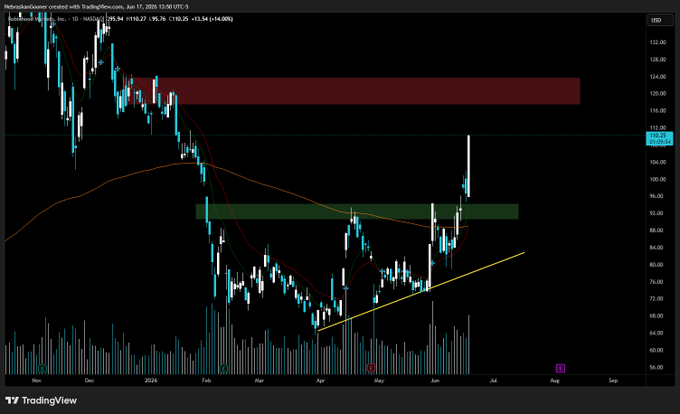Select the yellow ascending trendline
This screenshot has width=680, height=414.
(x=421, y=292)
